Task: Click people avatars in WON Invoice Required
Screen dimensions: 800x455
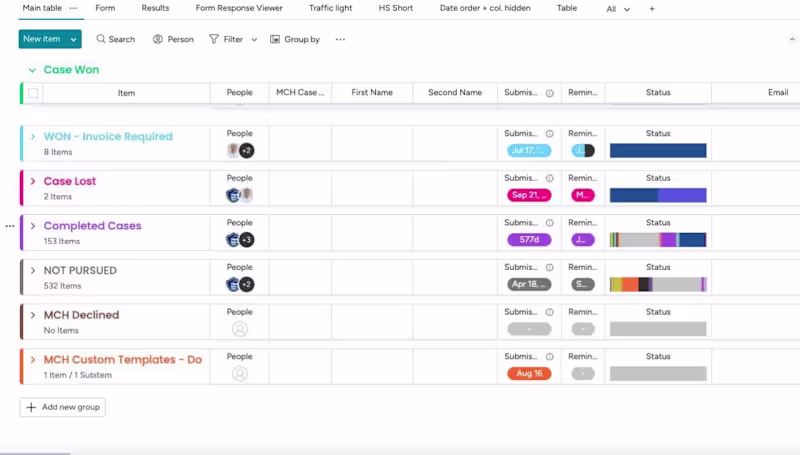Action: 240,150
